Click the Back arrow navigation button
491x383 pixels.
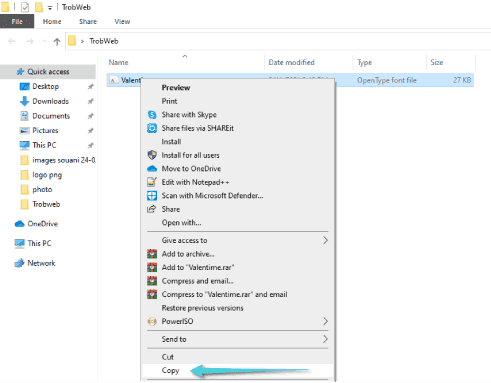point(12,41)
